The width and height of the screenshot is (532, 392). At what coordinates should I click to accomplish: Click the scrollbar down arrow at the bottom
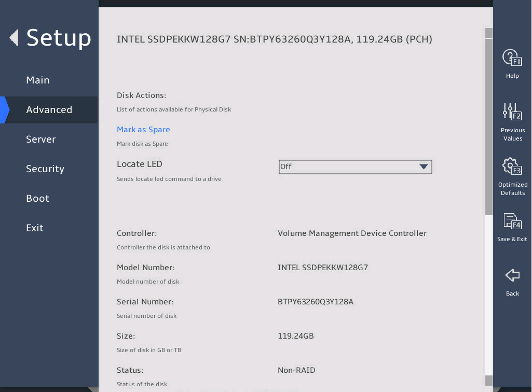click(489, 381)
